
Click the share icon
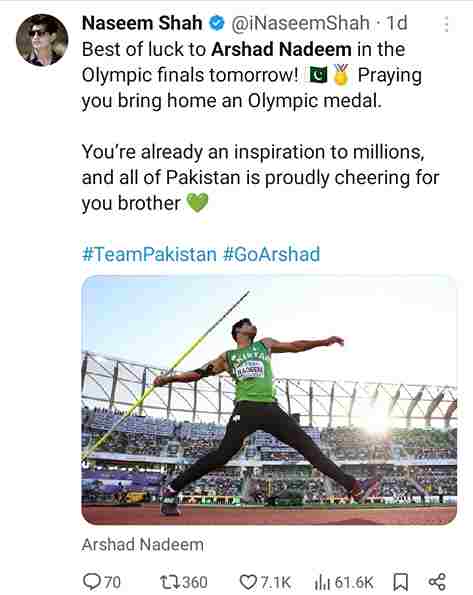pyautogui.click(x=437, y=582)
